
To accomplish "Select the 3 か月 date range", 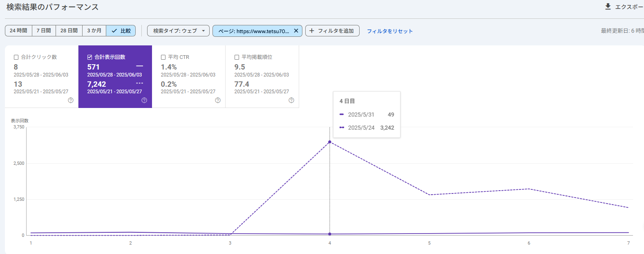I will [94, 31].
